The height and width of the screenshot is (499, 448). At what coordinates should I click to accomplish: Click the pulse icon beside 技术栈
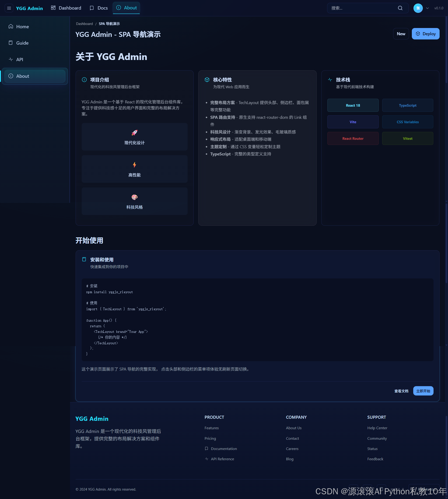330,80
